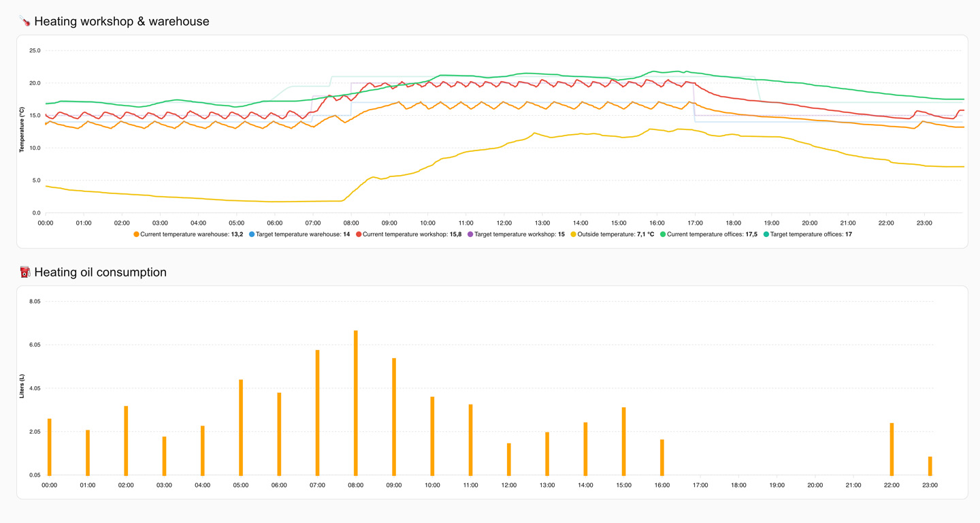
Task: Click the purple dot for Target temperature workshop
Action: (470, 234)
